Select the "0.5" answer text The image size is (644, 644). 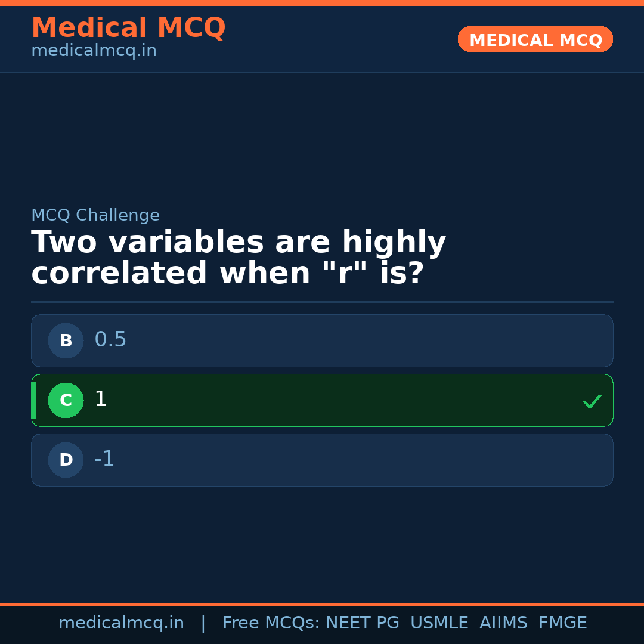click(x=110, y=340)
